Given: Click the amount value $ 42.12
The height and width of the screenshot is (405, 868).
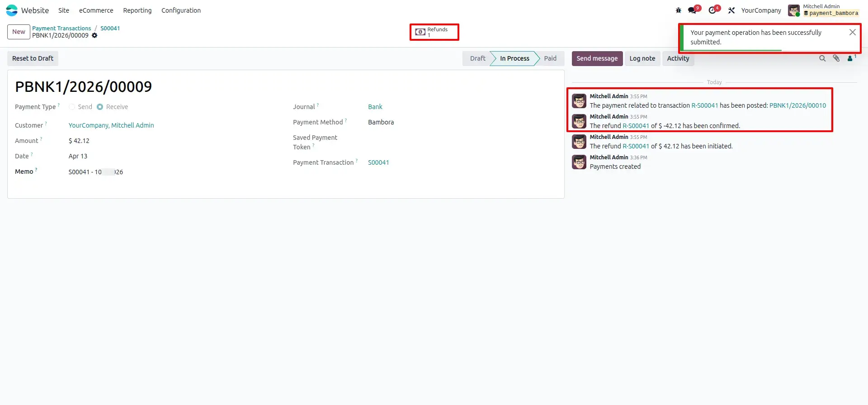Looking at the screenshot, I should coord(79,141).
